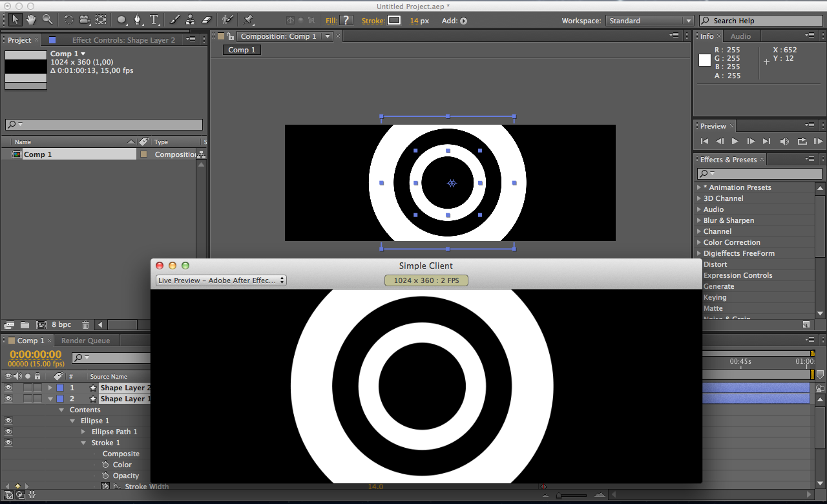Select the Hand tool

click(31, 20)
